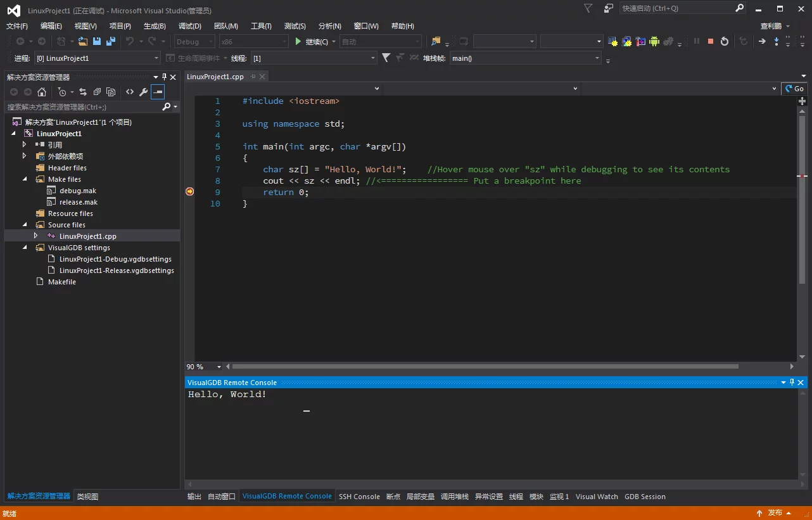Image resolution: width=812 pixels, height=520 pixels.
Task: Click the Go button above the editor
Action: (x=794, y=89)
